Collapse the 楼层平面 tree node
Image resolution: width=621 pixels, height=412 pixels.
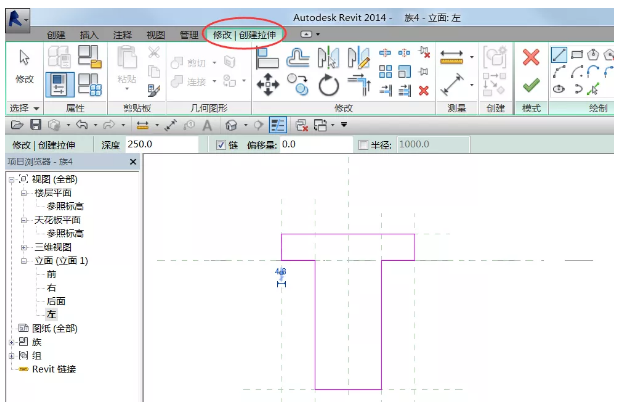[x=24, y=193]
